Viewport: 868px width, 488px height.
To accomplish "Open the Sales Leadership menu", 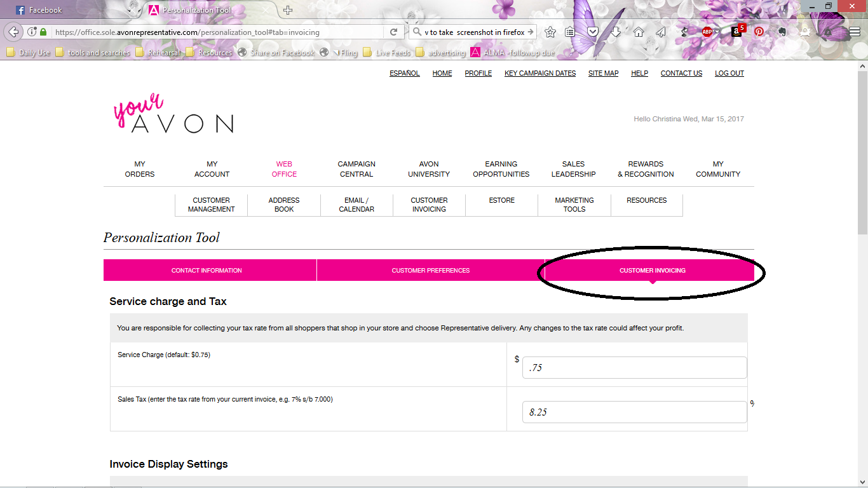I will tap(573, 169).
